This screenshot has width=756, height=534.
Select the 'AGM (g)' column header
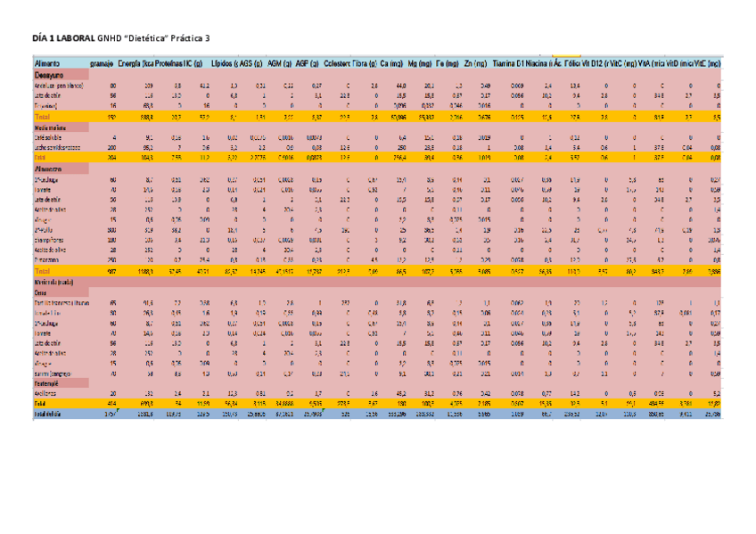(280, 63)
